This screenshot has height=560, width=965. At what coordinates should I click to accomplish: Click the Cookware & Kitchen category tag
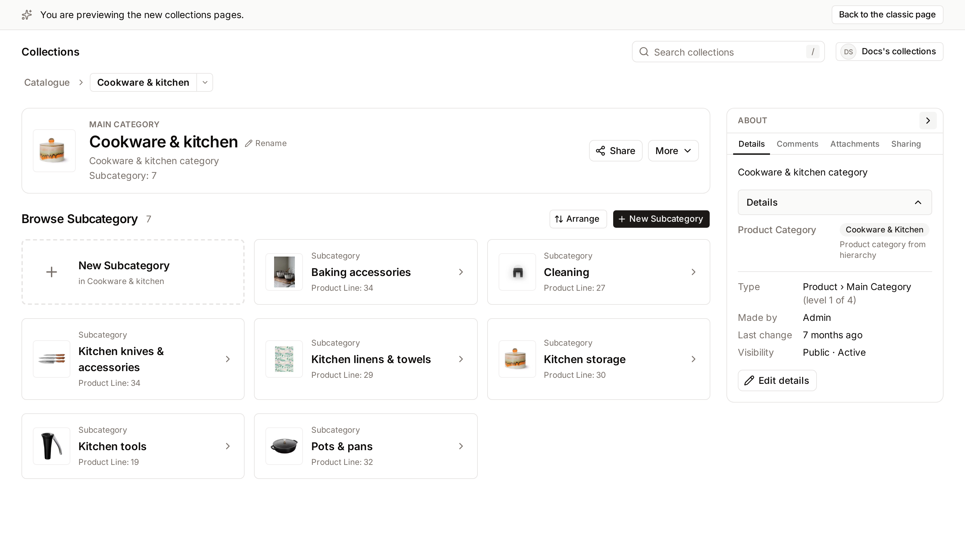(884, 230)
